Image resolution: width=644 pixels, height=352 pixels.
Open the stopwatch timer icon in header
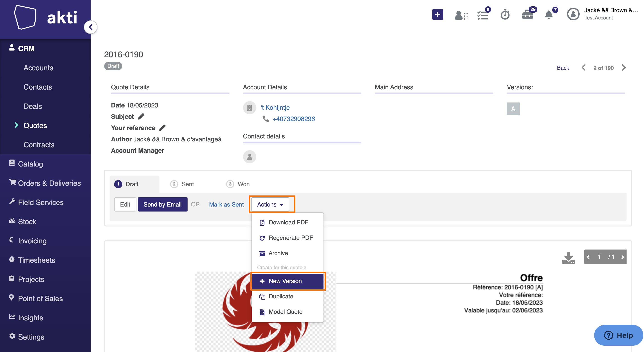[505, 14]
